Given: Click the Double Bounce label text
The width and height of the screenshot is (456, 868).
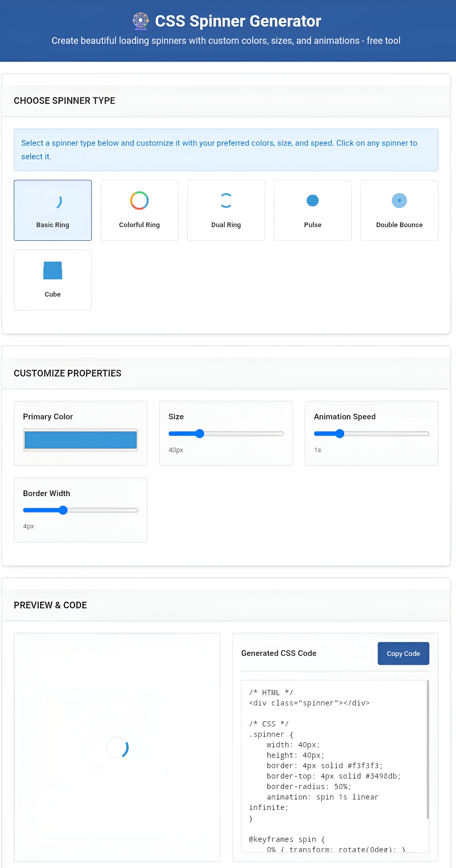Looking at the screenshot, I should [399, 225].
